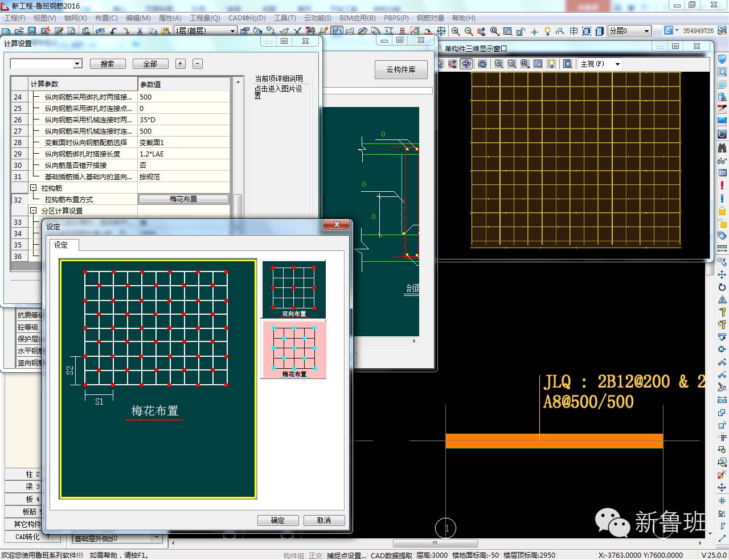
Task: Click the zoom out icon in 3D display window
Action: point(511,64)
